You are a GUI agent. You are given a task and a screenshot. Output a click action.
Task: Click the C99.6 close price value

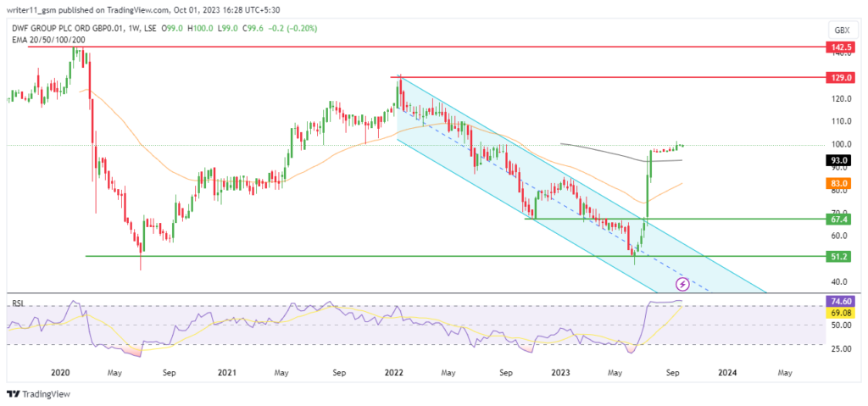coord(254,29)
